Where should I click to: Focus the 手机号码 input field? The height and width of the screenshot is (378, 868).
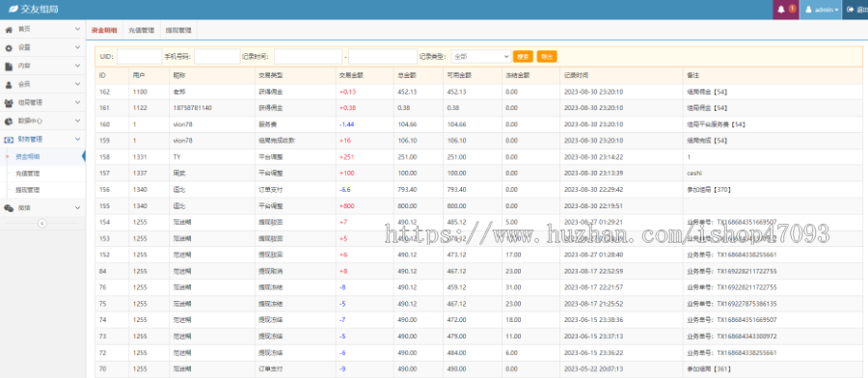217,56
